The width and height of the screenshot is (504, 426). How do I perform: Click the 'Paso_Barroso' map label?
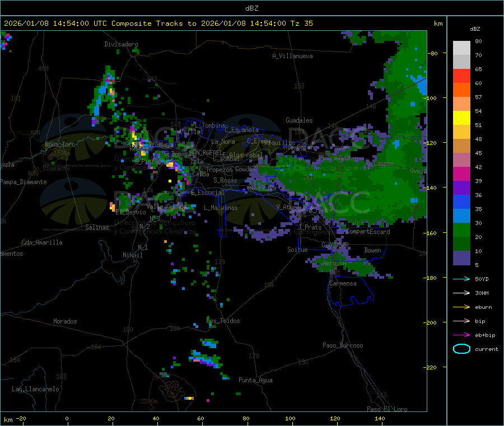click(x=343, y=345)
